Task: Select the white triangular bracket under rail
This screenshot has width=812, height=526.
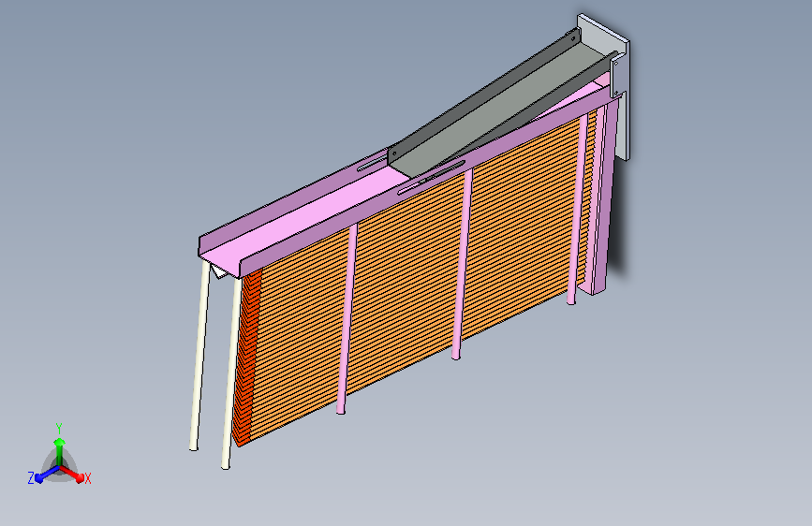Action: coord(219,270)
